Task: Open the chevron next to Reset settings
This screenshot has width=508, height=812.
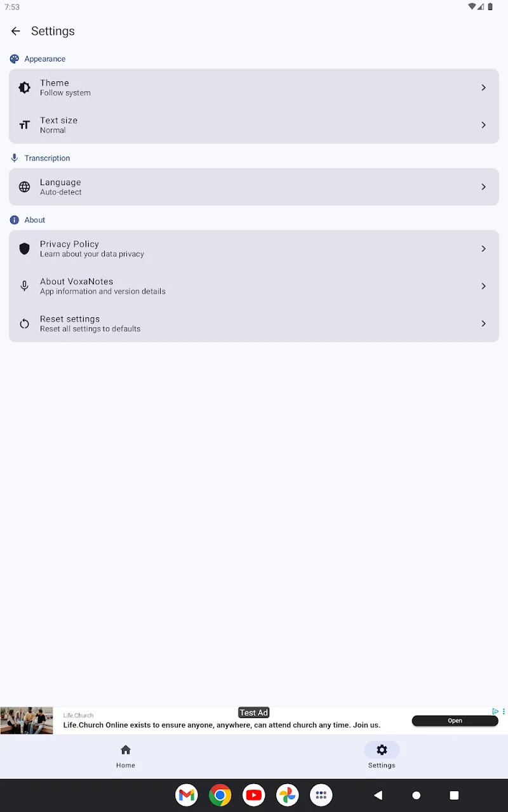Action: pyautogui.click(x=483, y=324)
